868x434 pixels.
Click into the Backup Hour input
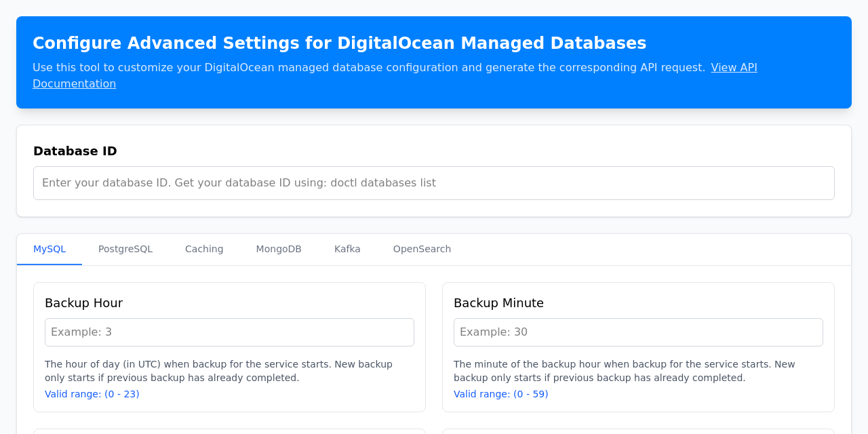coord(229,332)
